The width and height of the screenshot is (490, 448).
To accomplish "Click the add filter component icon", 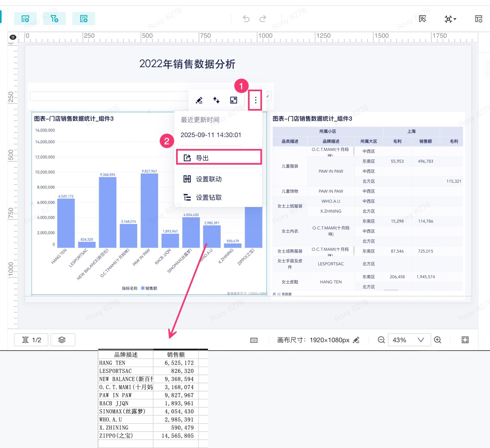I will click(55, 19).
